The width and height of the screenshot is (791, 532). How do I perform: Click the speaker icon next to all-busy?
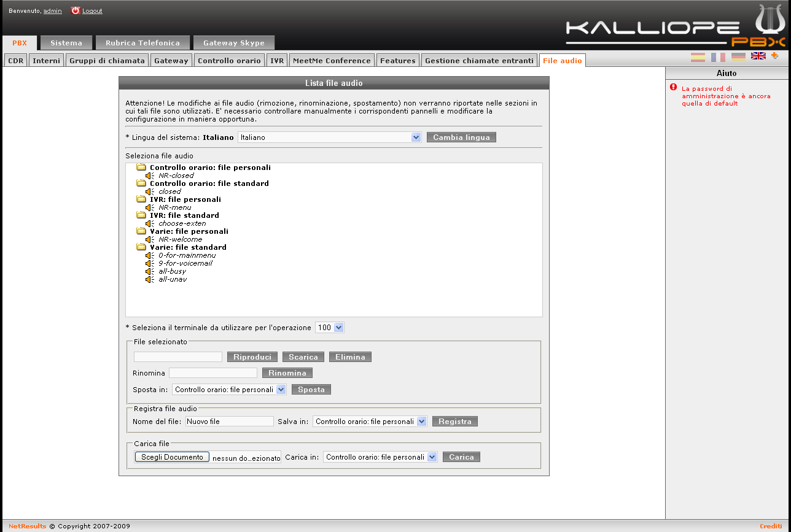(149, 271)
